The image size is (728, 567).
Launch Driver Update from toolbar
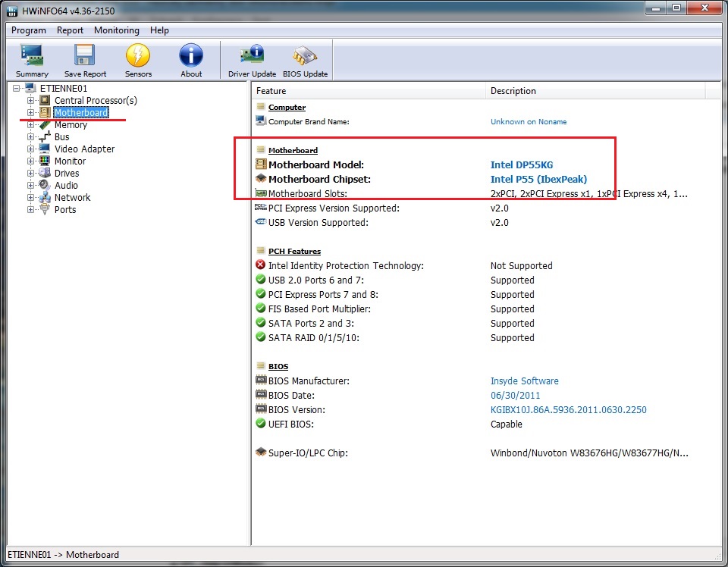click(252, 61)
